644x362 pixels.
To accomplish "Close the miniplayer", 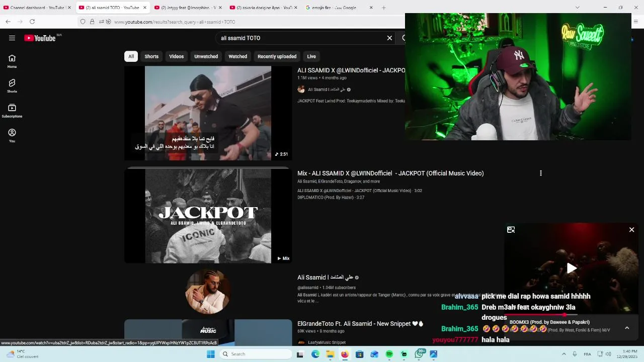I will [632, 230].
